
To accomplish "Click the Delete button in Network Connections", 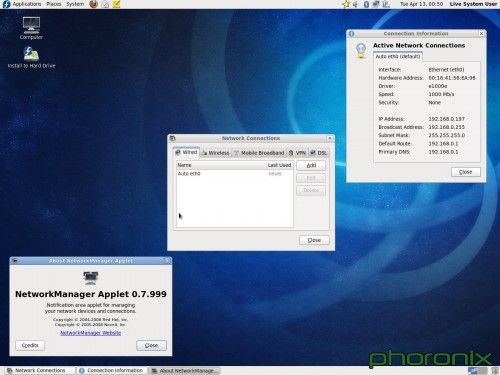I will [x=311, y=190].
